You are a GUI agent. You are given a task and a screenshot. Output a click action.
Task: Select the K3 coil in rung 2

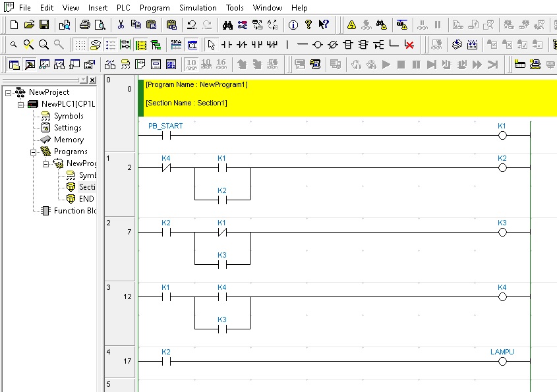[502, 233]
